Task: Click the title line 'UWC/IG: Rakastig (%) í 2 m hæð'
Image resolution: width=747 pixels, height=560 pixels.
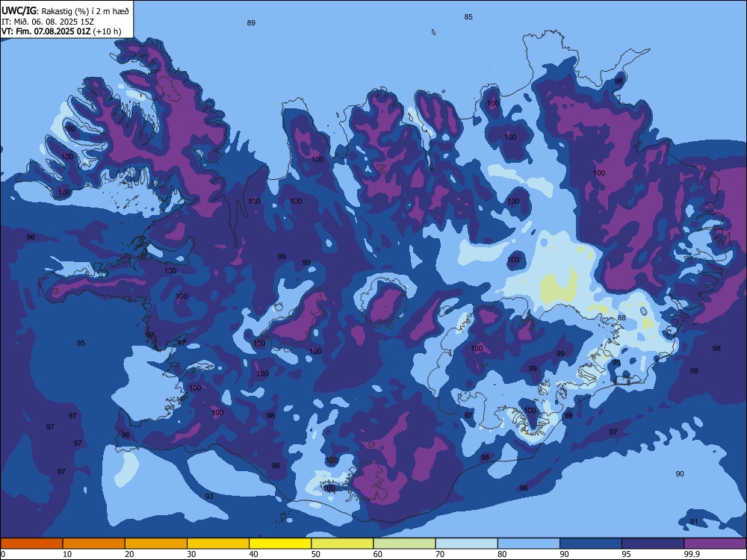Action: click(x=65, y=11)
